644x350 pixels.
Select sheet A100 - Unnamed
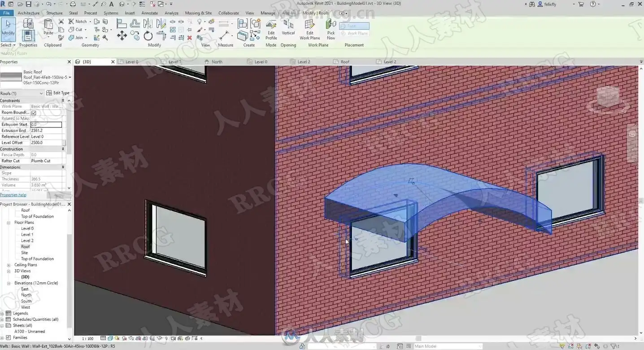[x=30, y=332]
